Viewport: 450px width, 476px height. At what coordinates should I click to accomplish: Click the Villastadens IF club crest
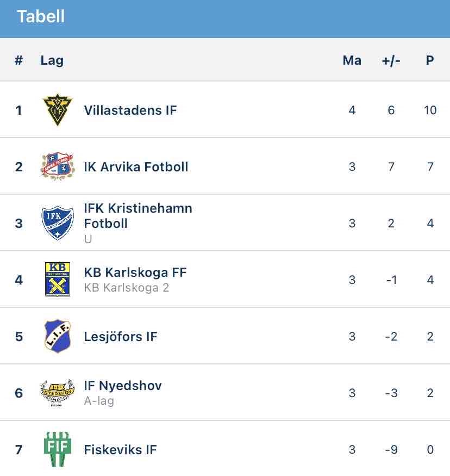tap(58, 110)
